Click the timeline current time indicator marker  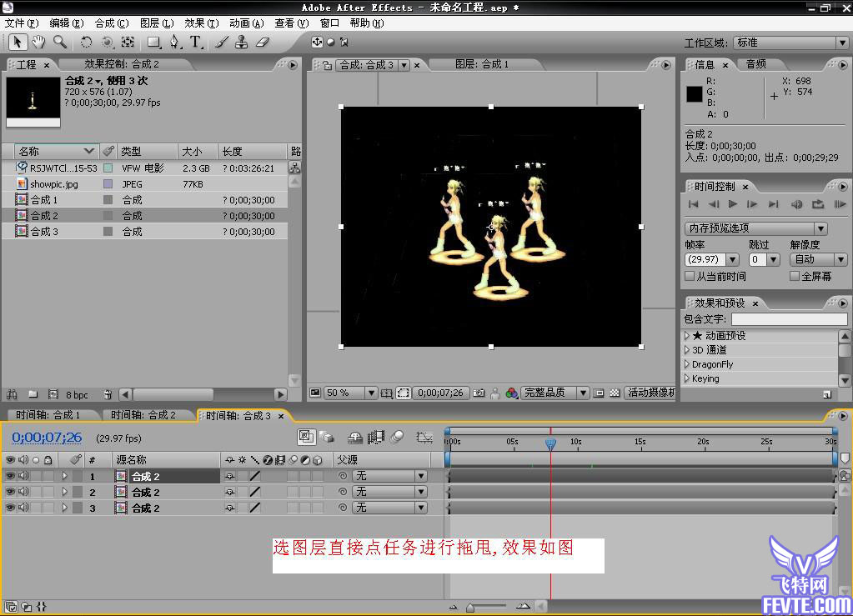click(550, 444)
